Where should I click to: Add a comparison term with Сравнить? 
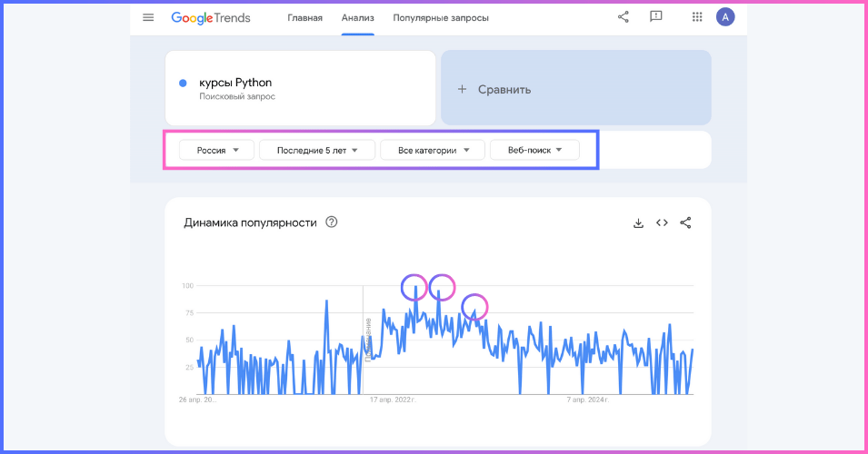coord(576,88)
